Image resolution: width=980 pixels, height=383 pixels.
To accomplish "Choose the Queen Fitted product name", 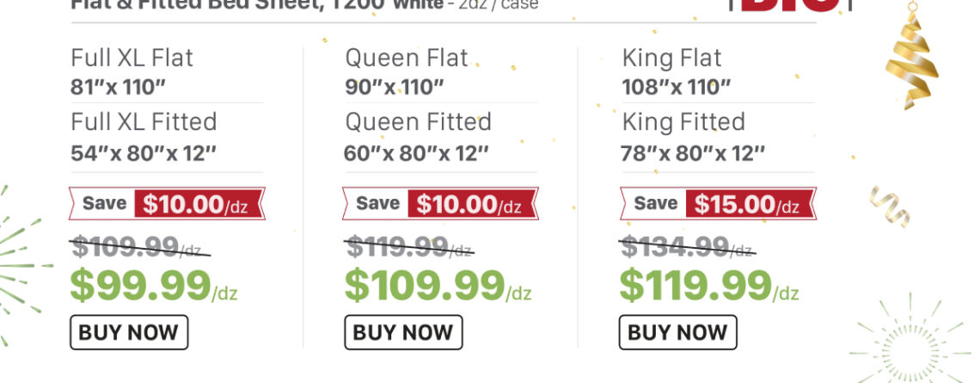I will [x=418, y=122].
